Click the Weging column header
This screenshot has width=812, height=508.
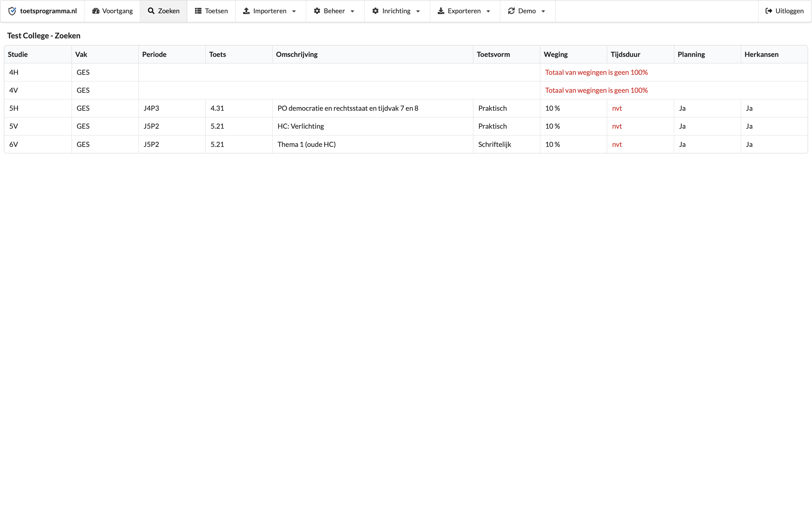pyautogui.click(x=556, y=54)
